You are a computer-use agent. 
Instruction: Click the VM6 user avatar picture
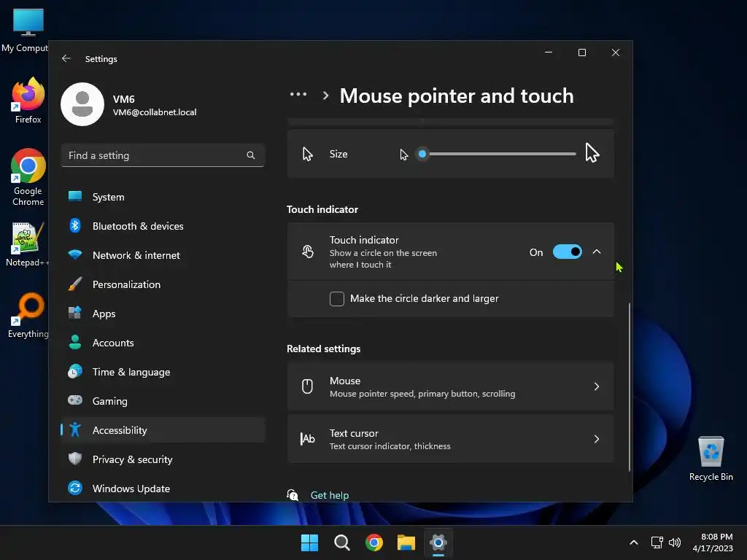coord(82,104)
